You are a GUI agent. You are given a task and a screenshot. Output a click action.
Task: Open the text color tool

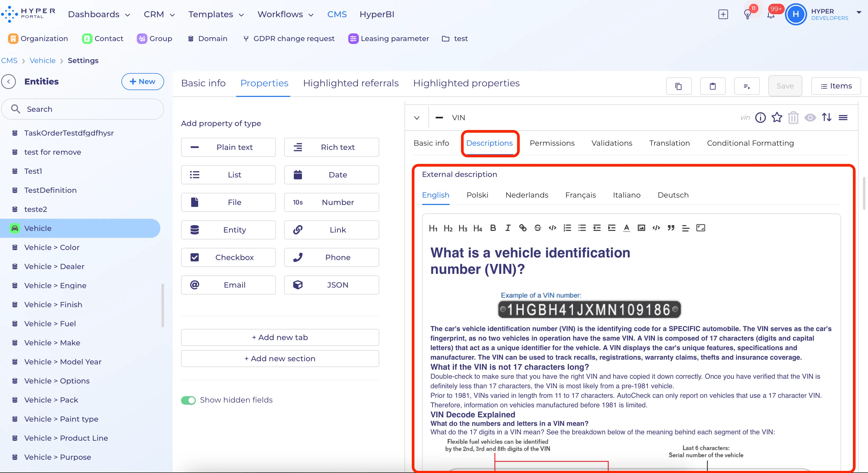click(x=626, y=228)
